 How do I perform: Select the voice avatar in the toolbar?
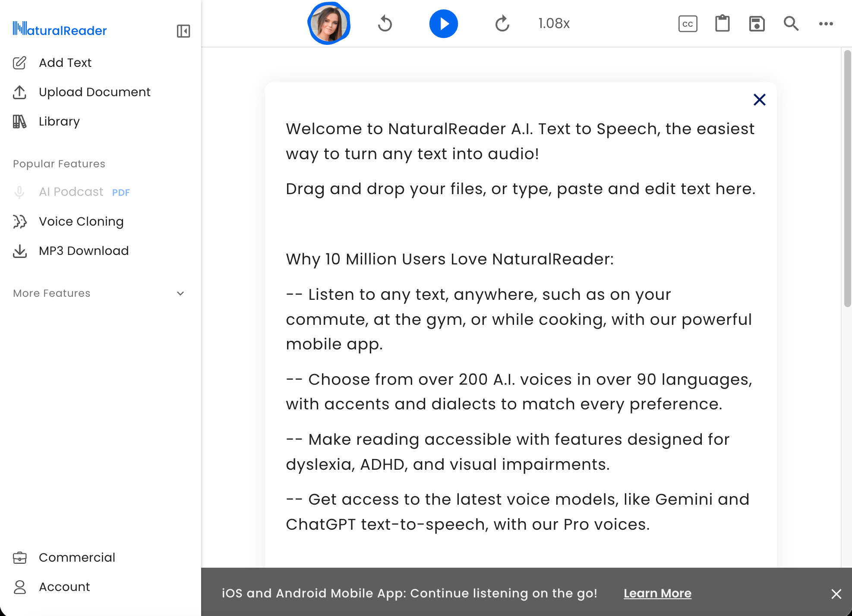(x=329, y=23)
